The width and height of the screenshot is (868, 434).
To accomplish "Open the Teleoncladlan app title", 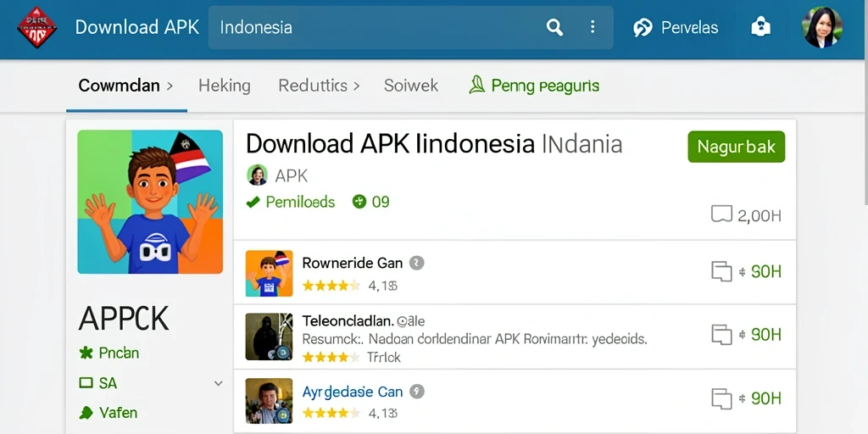I will pyautogui.click(x=348, y=320).
